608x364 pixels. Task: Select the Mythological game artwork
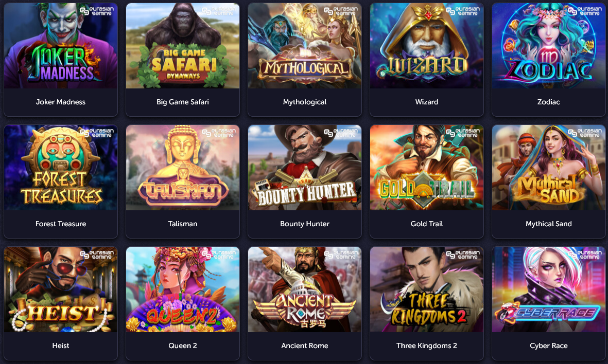coord(305,46)
